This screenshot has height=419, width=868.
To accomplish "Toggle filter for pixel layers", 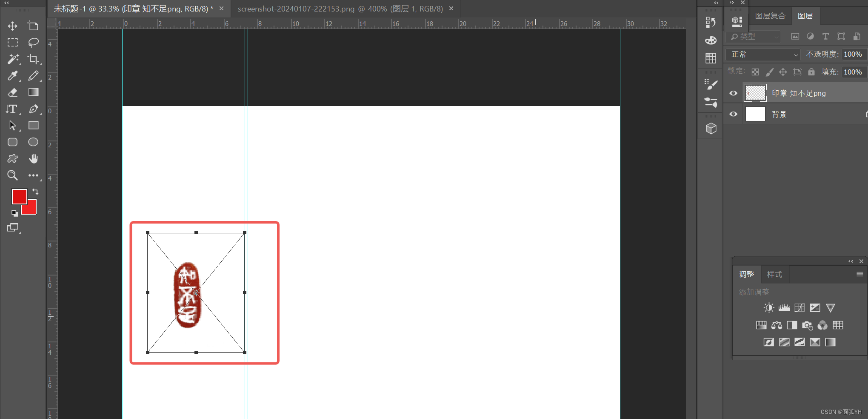I will pos(795,36).
